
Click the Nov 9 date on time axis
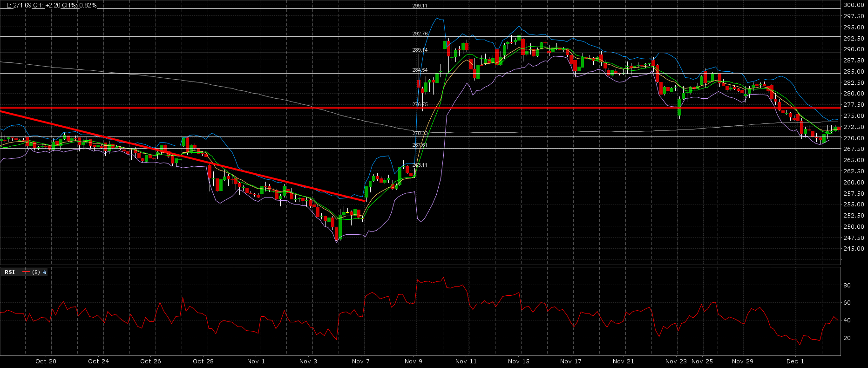coord(413,361)
